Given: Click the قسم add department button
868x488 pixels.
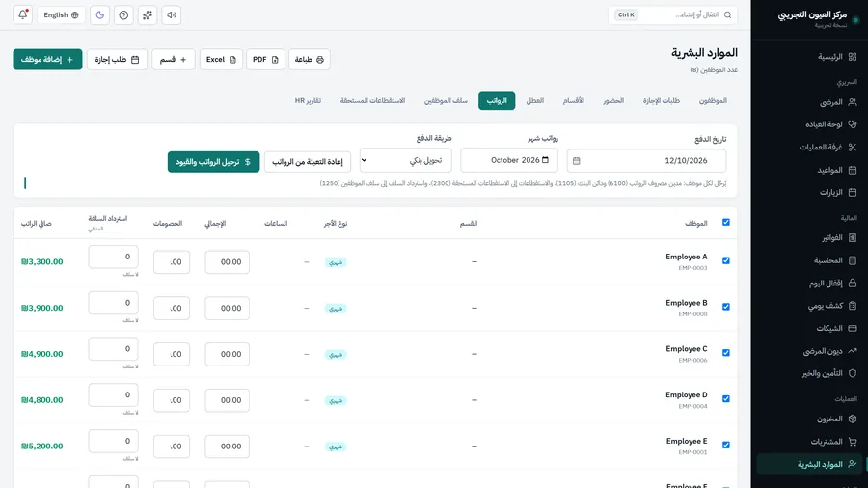Looking at the screenshot, I should click(174, 59).
